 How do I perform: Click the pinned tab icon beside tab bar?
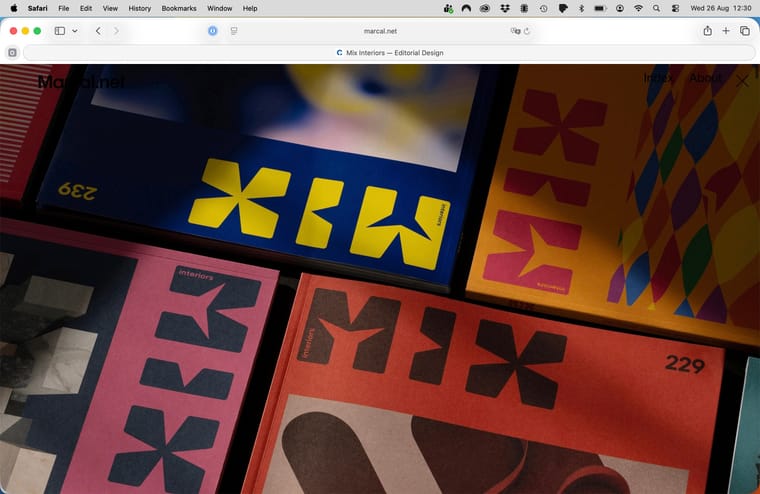12,52
